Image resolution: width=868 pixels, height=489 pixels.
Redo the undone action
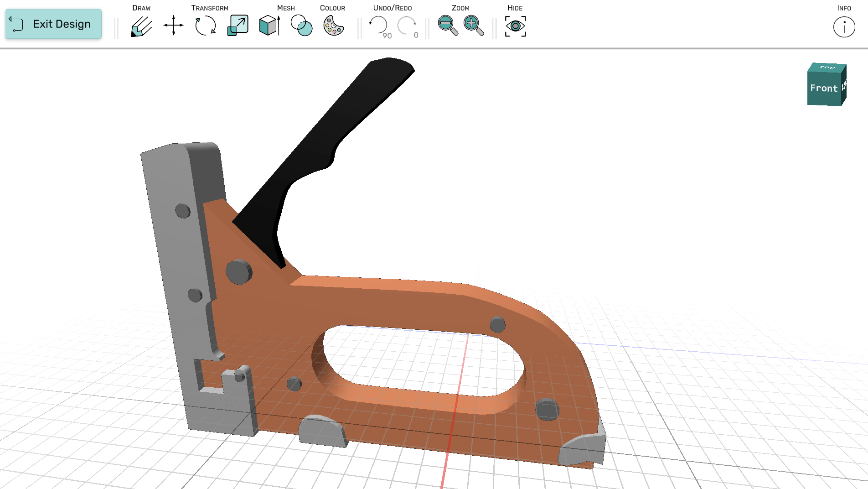(407, 26)
